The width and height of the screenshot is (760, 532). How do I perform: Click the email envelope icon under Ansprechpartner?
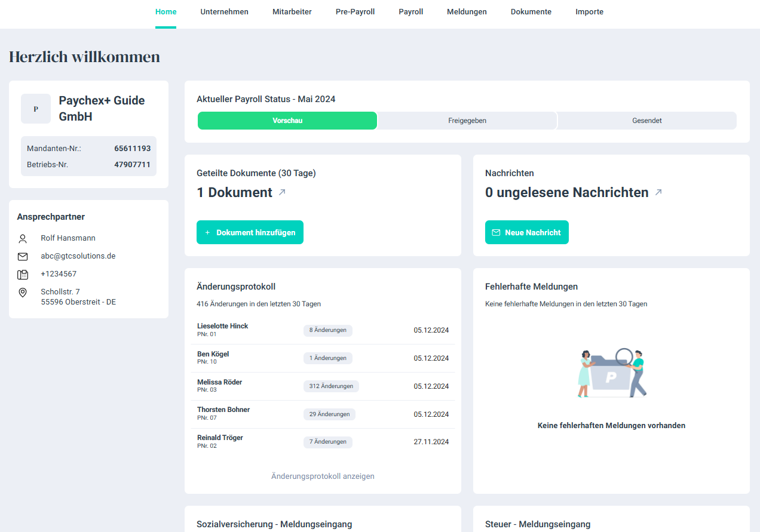pyautogui.click(x=23, y=257)
